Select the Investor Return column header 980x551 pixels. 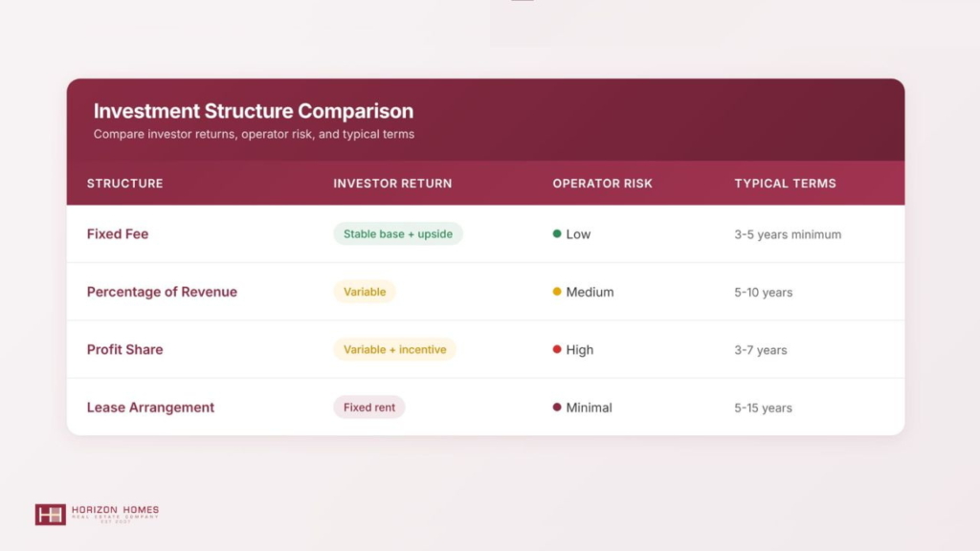[392, 184]
